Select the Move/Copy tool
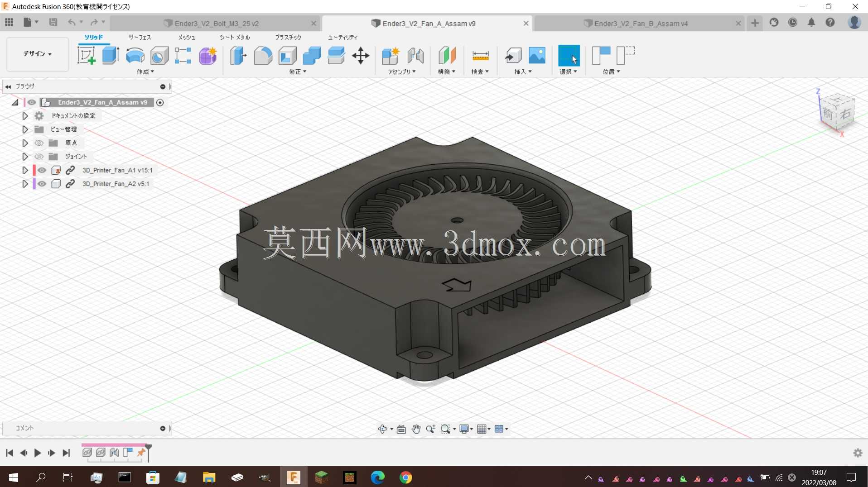868x487 pixels. (x=361, y=56)
